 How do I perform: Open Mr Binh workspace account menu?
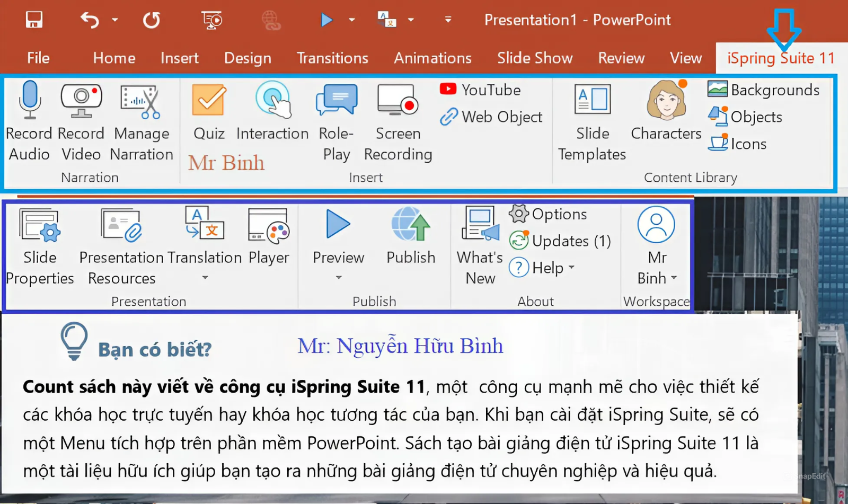tap(657, 246)
